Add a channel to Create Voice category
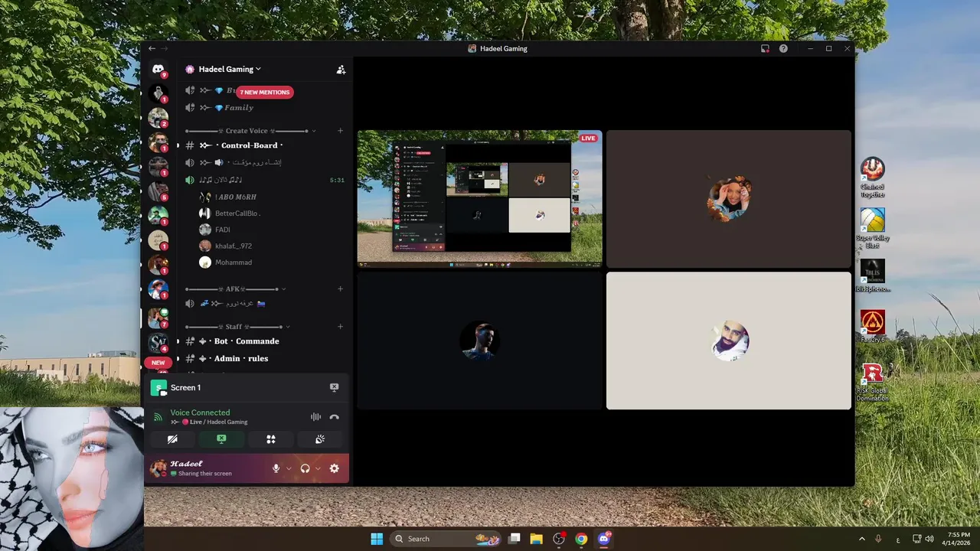Image resolution: width=980 pixels, height=551 pixels. 341,131
